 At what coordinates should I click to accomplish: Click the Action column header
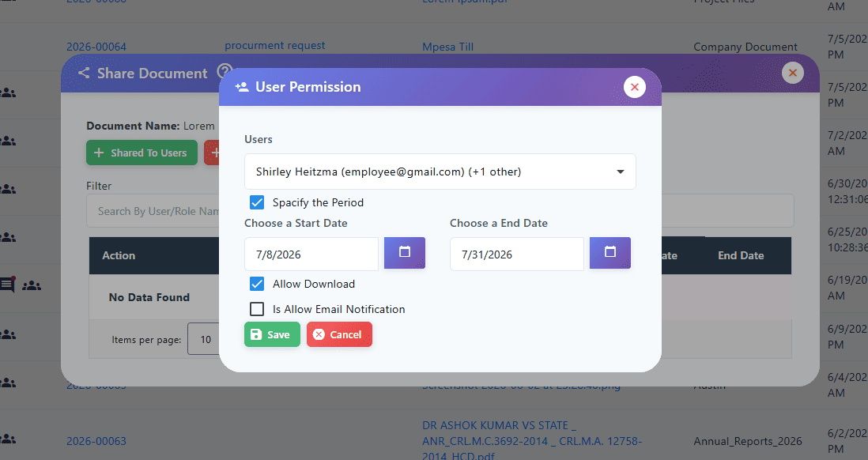tap(119, 255)
